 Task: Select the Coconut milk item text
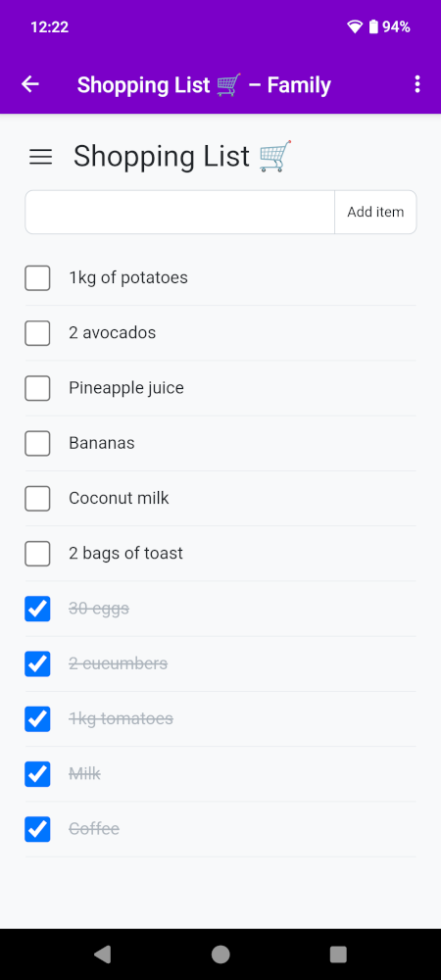tap(119, 498)
